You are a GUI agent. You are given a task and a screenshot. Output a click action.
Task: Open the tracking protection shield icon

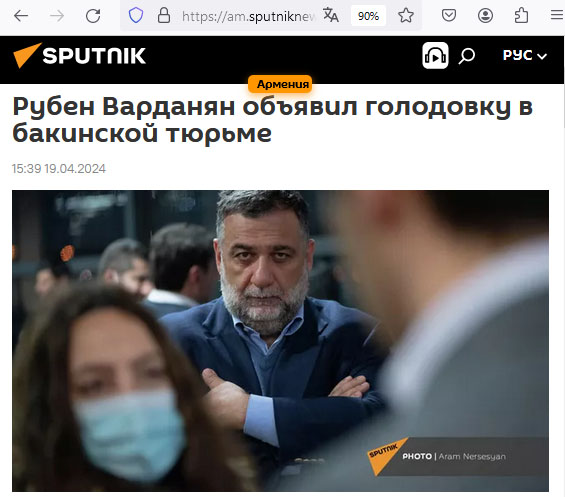(x=136, y=15)
